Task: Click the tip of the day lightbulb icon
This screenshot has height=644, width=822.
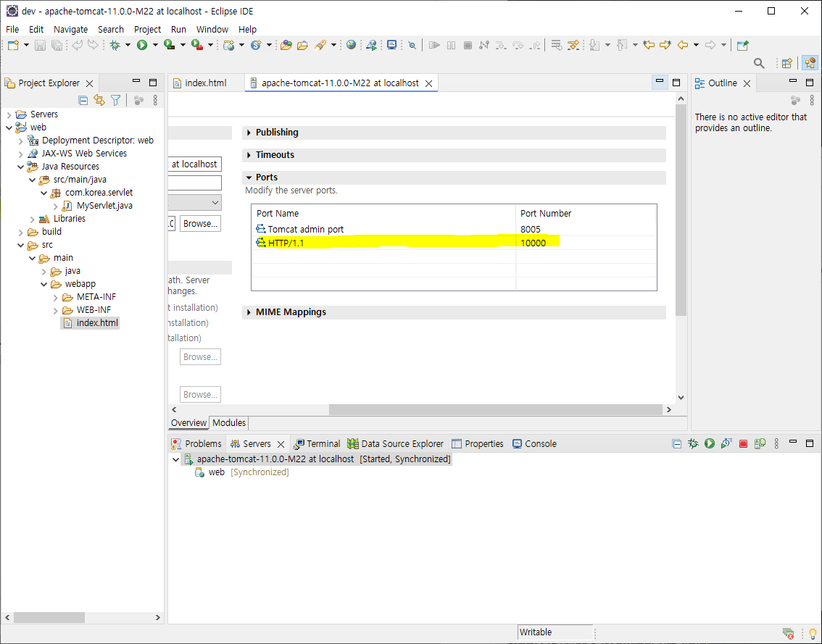Action: click(813, 634)
